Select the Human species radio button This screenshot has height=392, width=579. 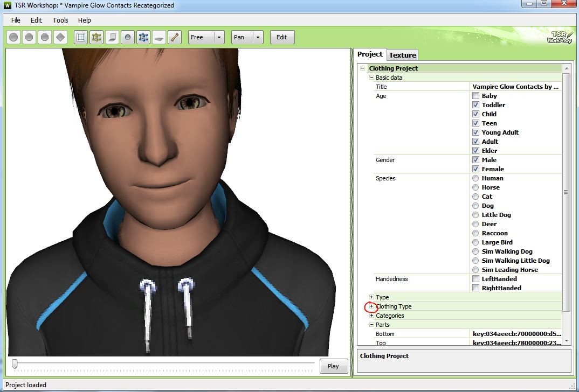point(475,178)
